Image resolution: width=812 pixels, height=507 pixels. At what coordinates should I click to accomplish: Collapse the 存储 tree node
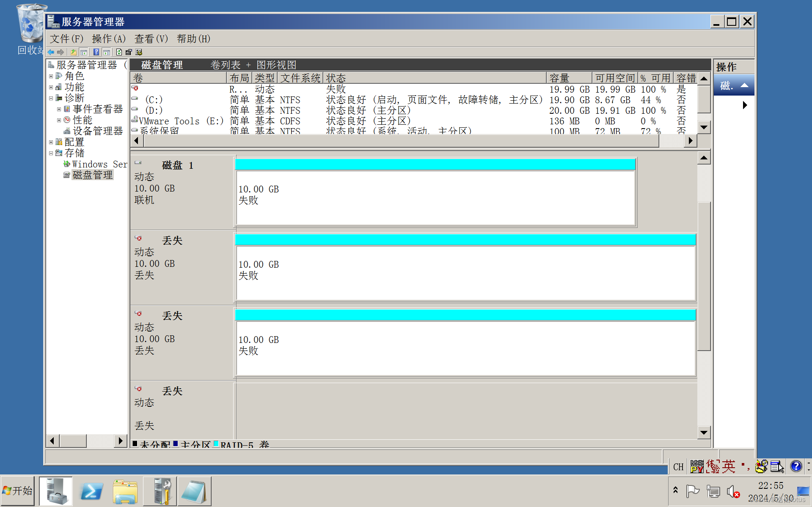[x=51, y=153]
